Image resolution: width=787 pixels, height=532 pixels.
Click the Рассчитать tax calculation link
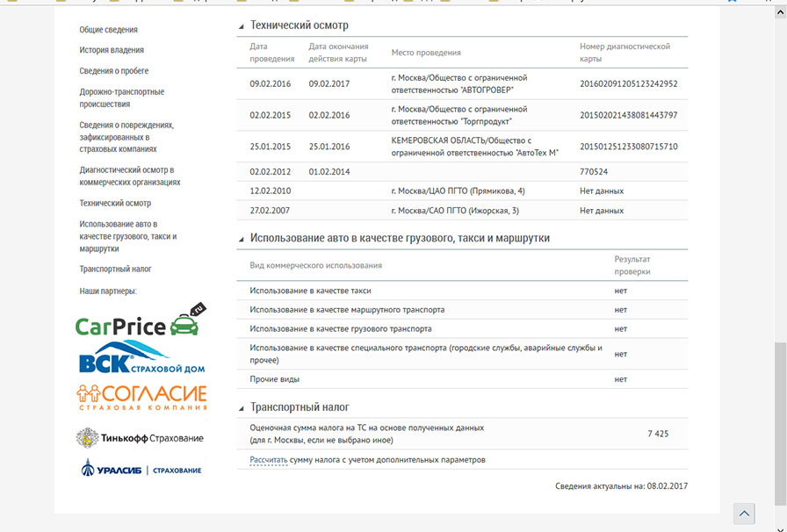268,460
